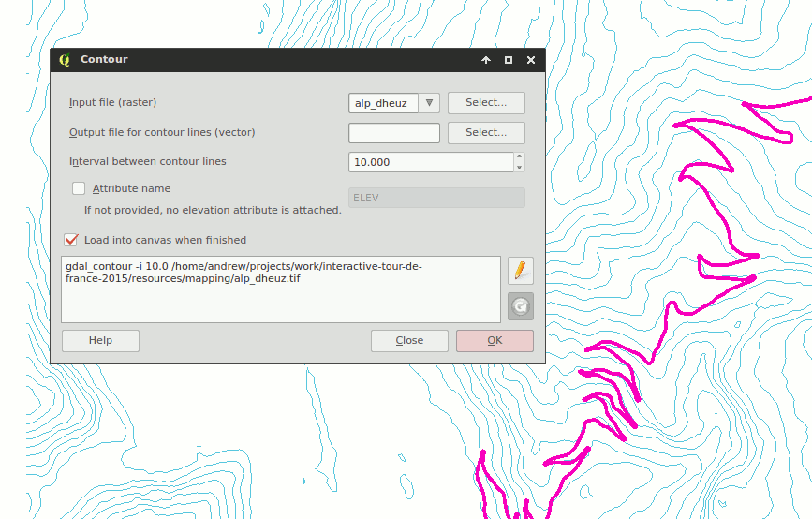Viewport: 812px width, 519px height.
Task: Click Select button for output vector file
Action: coord(486,133)
